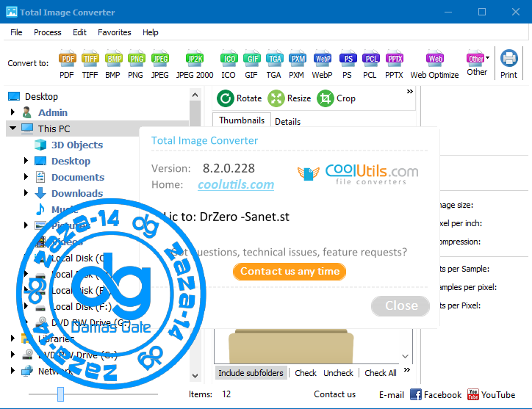Screen dimensions: 532x409
Task: Click the E-mail link
Action: (392, 395)
